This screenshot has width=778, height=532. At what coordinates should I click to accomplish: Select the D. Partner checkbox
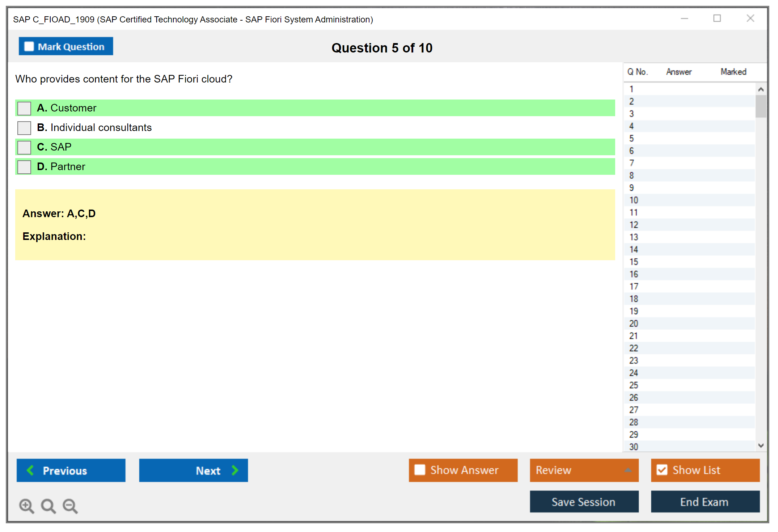[x=24, y=167]
